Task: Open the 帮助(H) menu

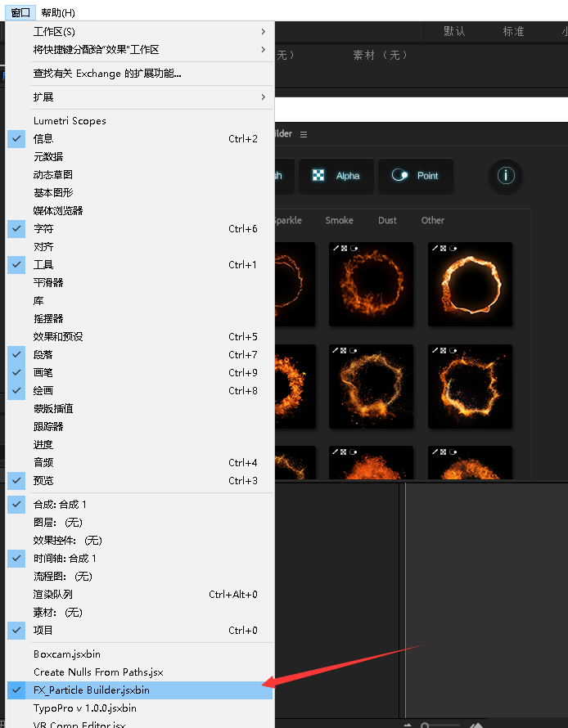Action: [58, 12]
